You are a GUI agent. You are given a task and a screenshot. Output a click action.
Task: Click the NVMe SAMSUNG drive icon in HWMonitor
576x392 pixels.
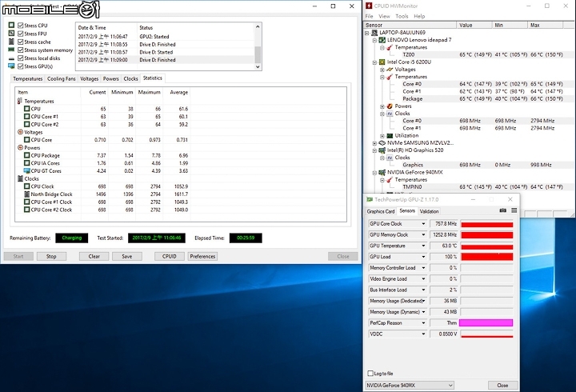point(382,142)
